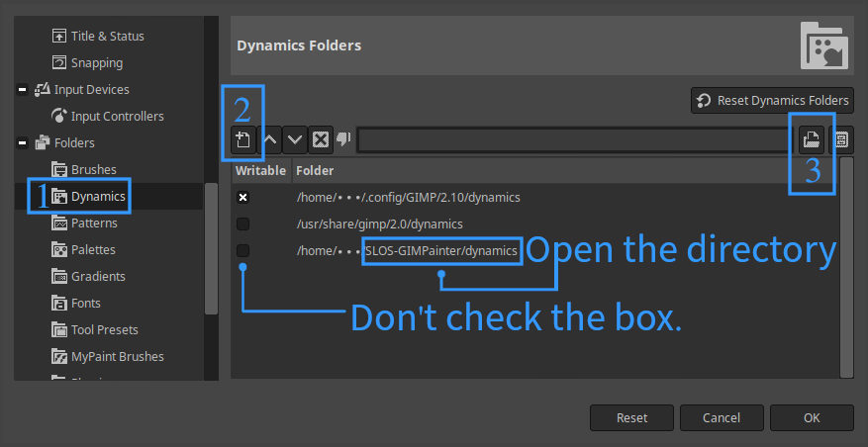868x447 pixels.
Task: Select the SLOS-GIMPainter/dynamics folder row
Action: pos(534,250)
